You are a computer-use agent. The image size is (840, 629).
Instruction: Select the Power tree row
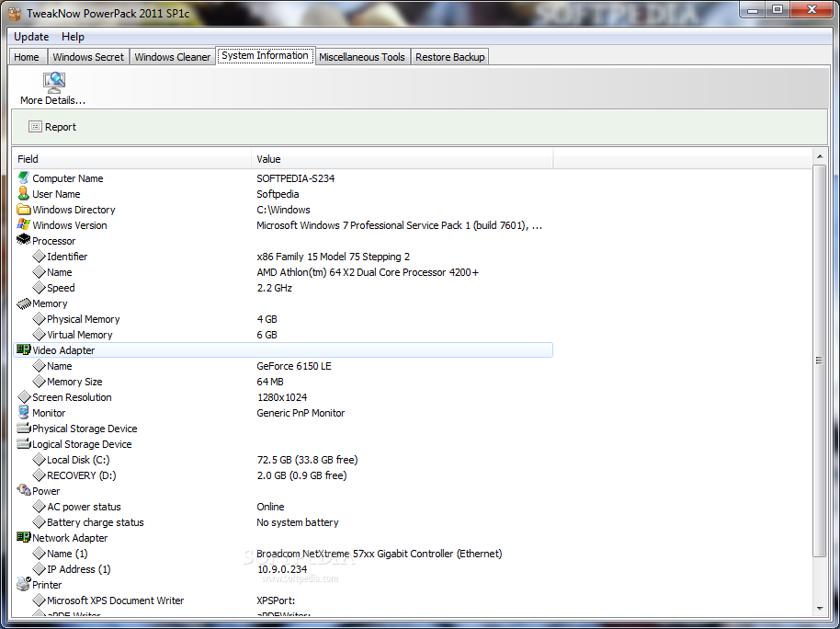coord(283,491)
